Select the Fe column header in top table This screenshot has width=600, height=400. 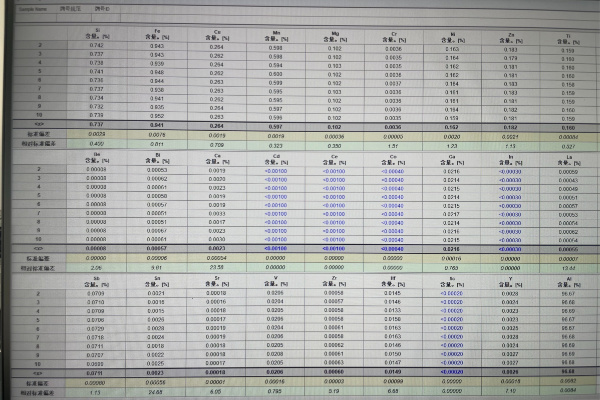pyautogui.click(x=157, y=31)
